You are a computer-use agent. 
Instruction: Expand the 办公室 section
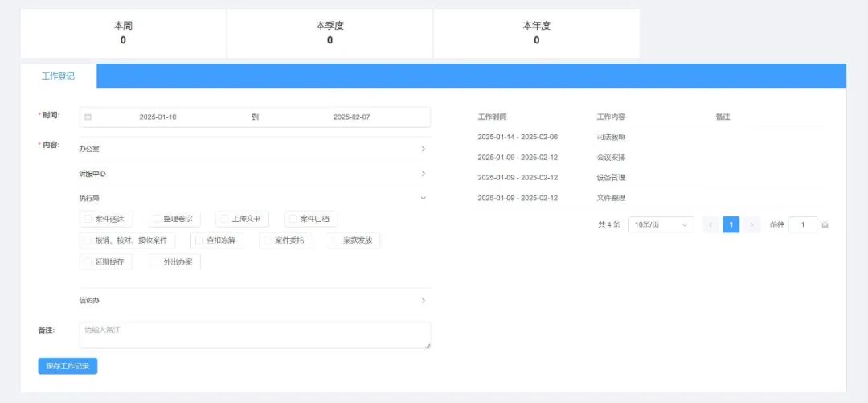point(423,149)
